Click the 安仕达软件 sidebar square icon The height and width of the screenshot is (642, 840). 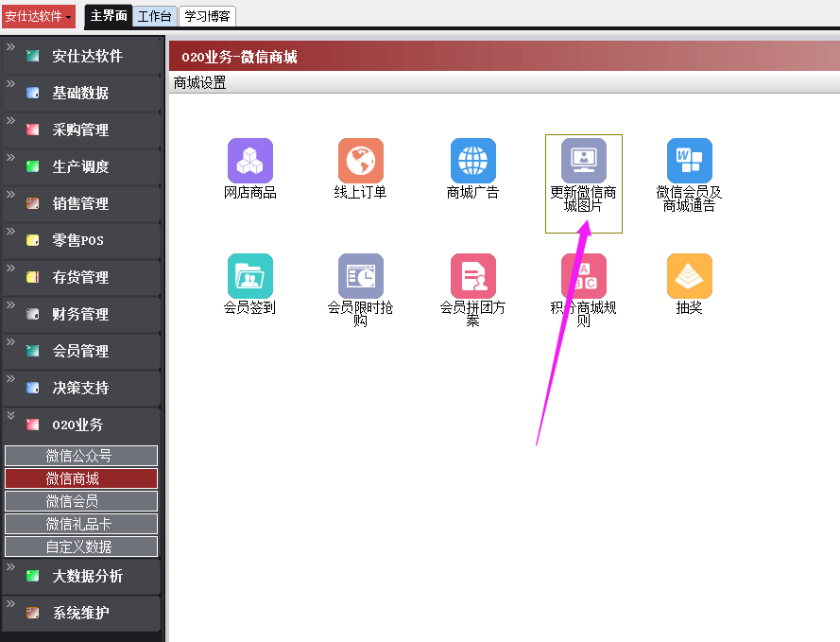[x=33, y=56]
